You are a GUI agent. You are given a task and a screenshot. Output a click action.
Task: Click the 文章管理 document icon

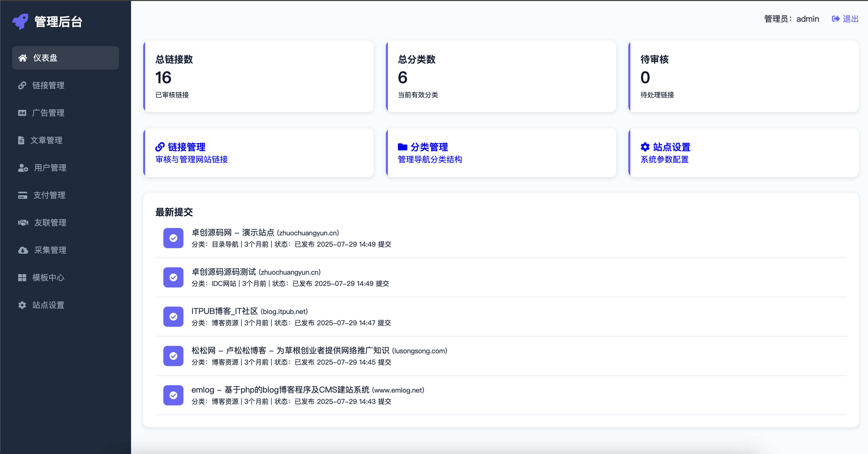click(22, 140)
